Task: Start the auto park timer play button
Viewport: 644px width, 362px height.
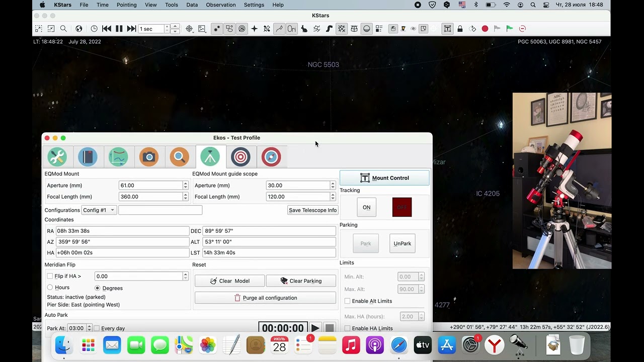Action: [315, 328]
